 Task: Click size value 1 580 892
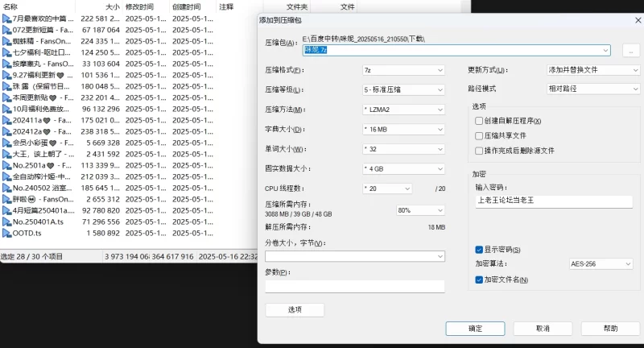point(103,234)
